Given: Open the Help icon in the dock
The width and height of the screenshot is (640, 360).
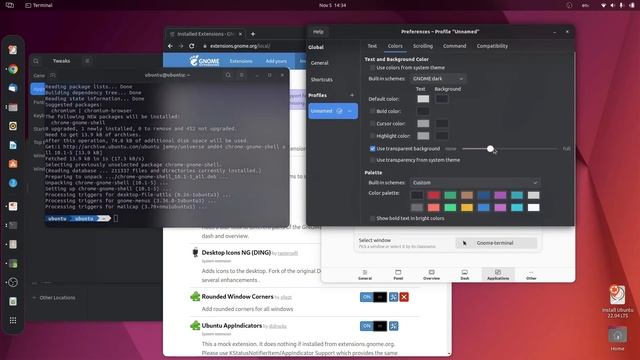Looking at the screenshot, I should [x=13, y=183].
